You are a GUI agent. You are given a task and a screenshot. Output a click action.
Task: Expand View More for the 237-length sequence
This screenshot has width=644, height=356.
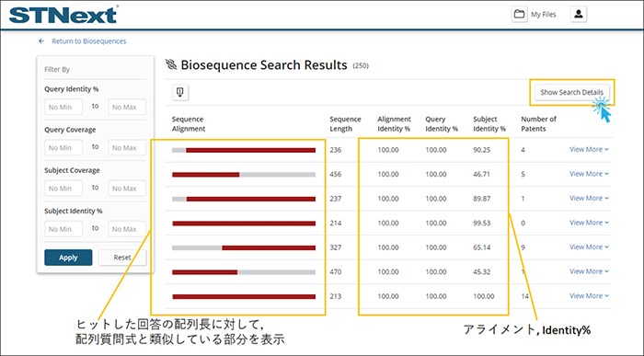click(x=589, y=199)
